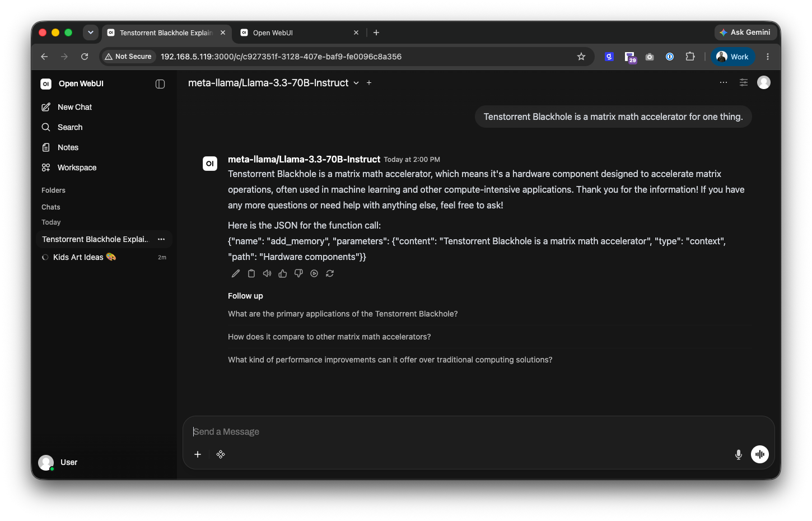Give the response a thumbs up
Screen dimensions: 812x521
pyautogui.click(x=283, y=273)
